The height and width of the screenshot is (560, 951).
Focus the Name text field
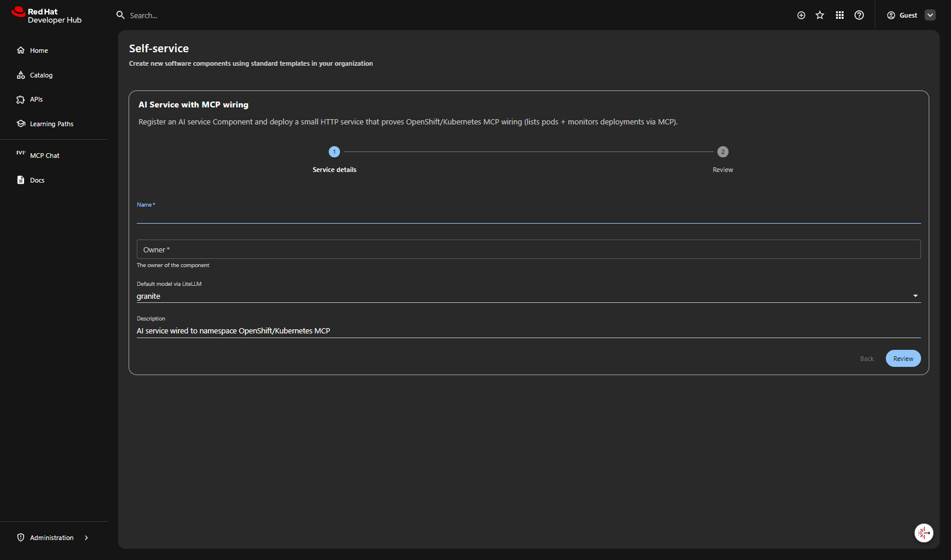point(528,216)
